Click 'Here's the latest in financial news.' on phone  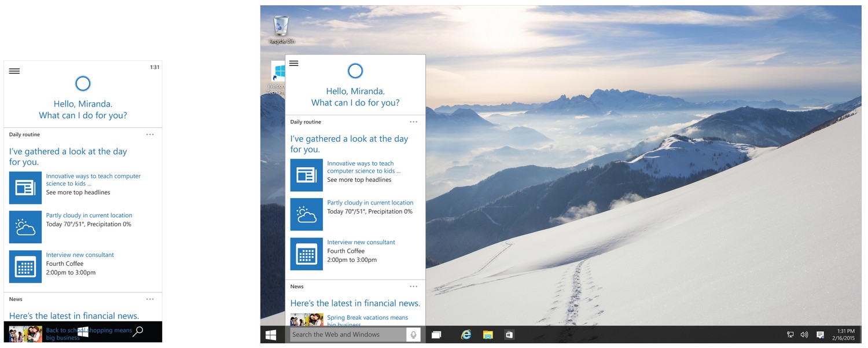[x=74, y=316]
